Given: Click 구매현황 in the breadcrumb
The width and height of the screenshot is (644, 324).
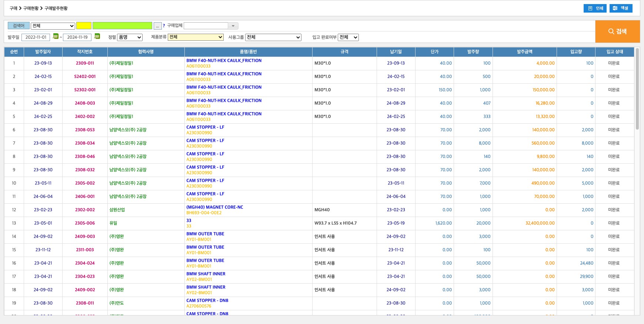Looking at the screenshot, I should [x=31, y=8].
